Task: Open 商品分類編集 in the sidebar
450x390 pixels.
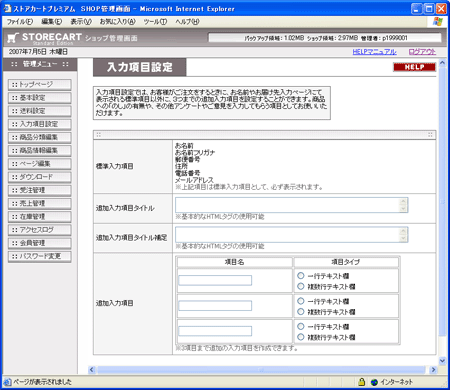Action: pos(40,137)
